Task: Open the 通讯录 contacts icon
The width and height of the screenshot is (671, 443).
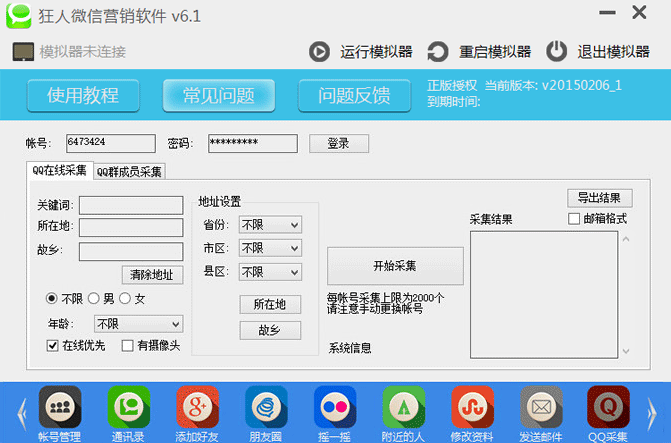Action: point(128,407)
